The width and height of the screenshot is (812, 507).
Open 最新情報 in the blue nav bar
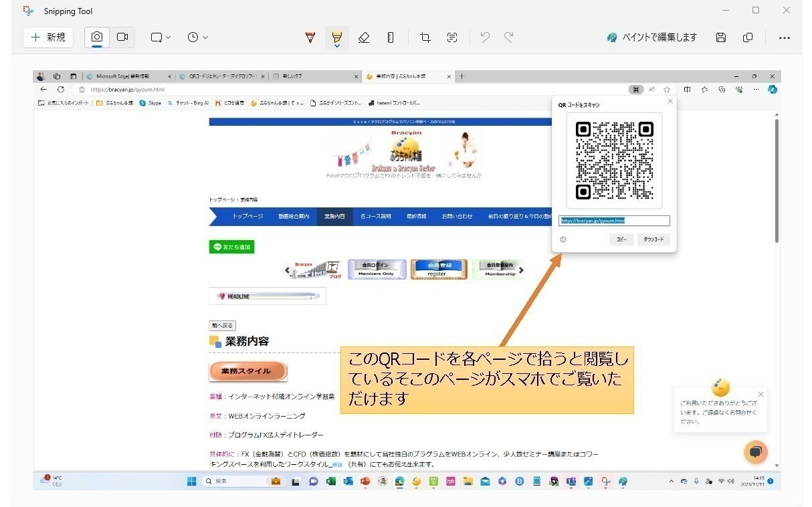coord(416,217)
